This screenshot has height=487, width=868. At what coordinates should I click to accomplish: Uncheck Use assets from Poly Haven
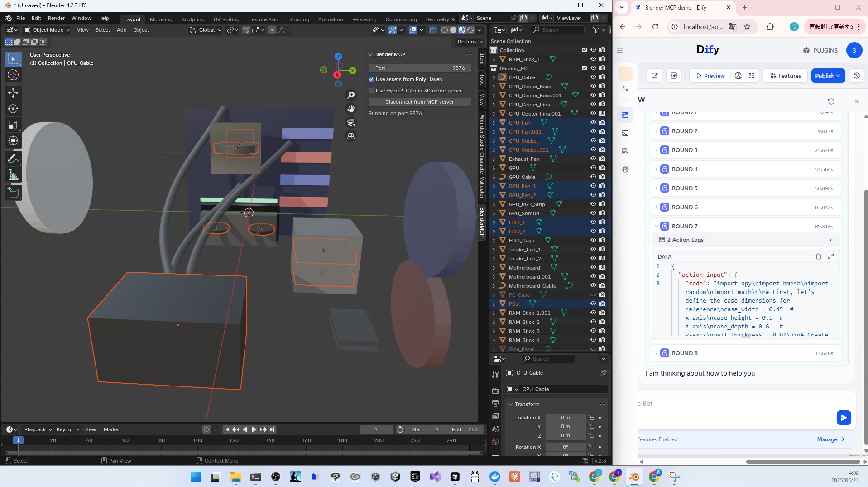coord(371,79)
